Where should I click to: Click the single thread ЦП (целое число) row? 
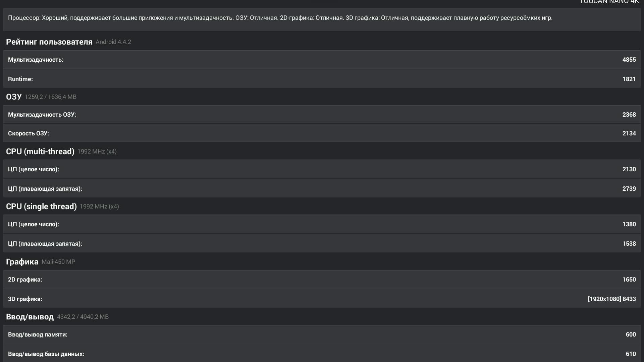(x=322, y=224)
